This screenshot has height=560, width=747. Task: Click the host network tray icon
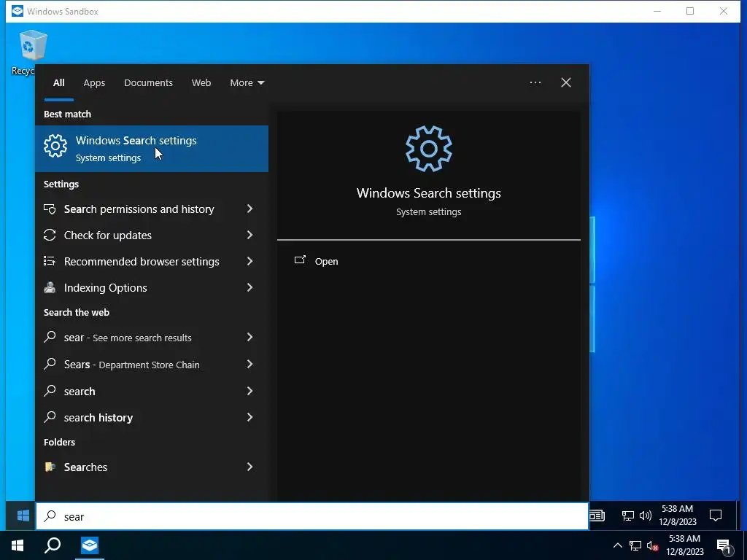coord(635,545)
